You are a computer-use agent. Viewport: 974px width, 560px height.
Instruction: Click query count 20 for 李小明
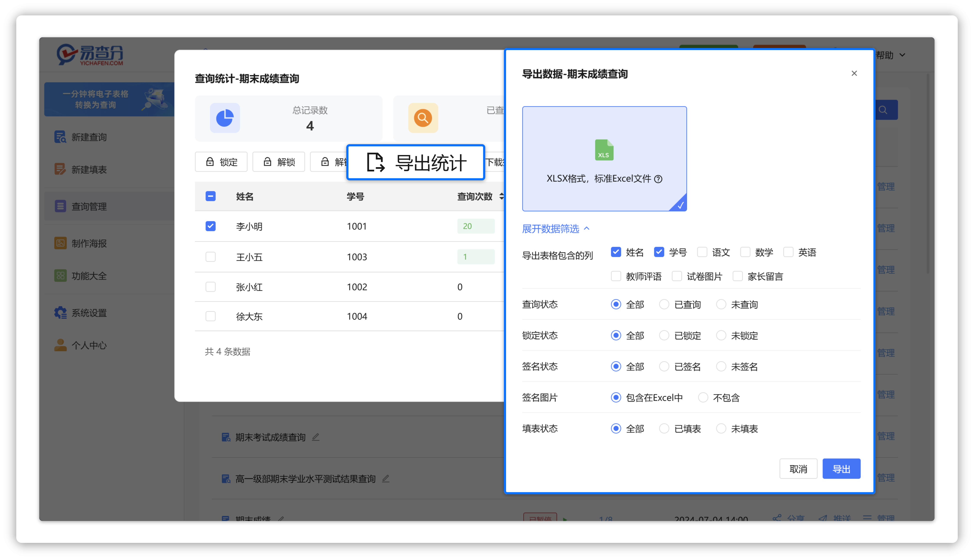tap(476, 226)
